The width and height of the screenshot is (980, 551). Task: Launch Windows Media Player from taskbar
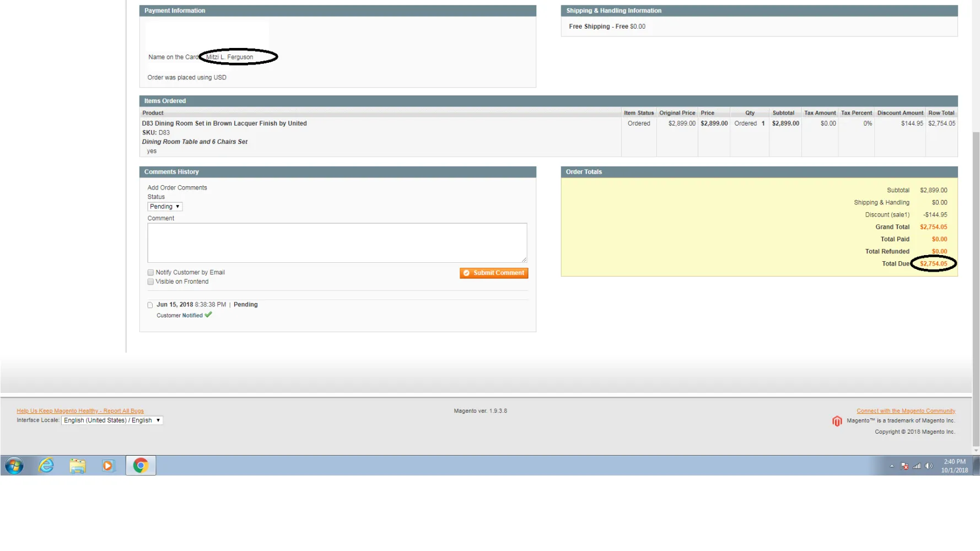[x=108, y=466]
